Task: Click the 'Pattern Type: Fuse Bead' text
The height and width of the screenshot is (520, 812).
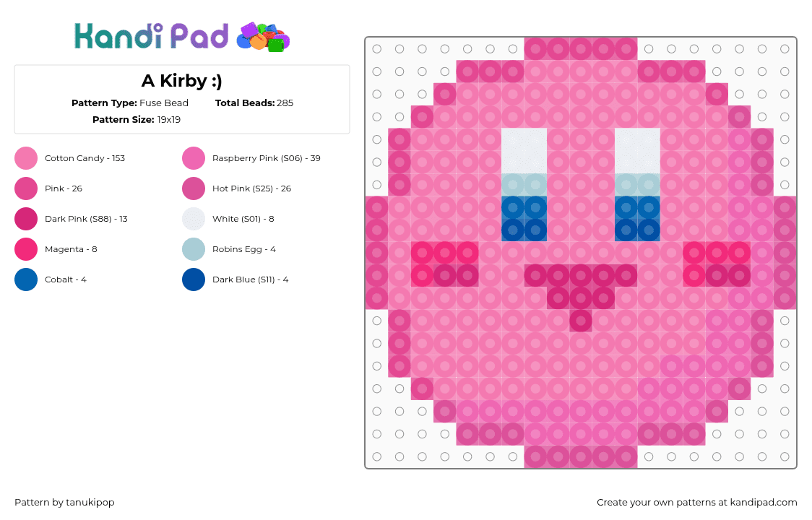Action: [130, 103]
